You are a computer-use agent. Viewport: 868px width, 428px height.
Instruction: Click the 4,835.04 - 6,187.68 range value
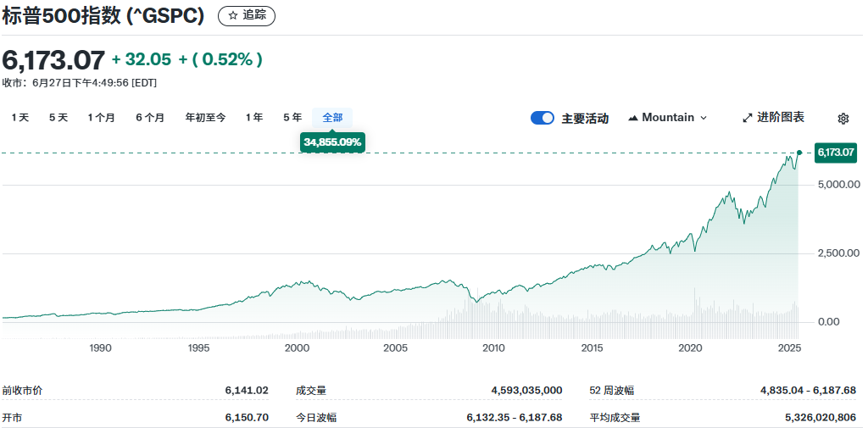pyautogui.click(x=808, y=391)
